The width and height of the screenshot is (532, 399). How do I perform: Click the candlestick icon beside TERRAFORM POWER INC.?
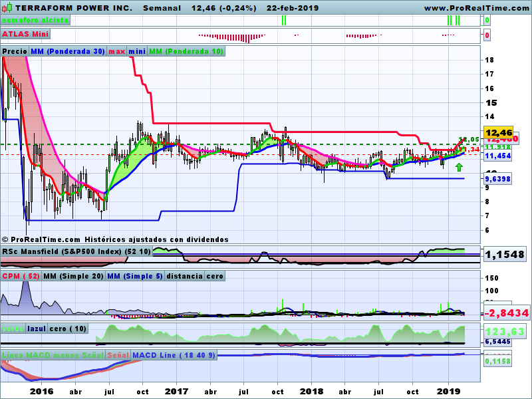tap(7, 7)
